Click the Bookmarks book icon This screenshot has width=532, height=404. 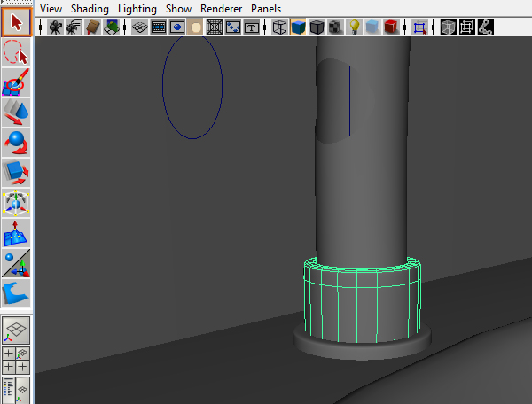click(92, 27)
